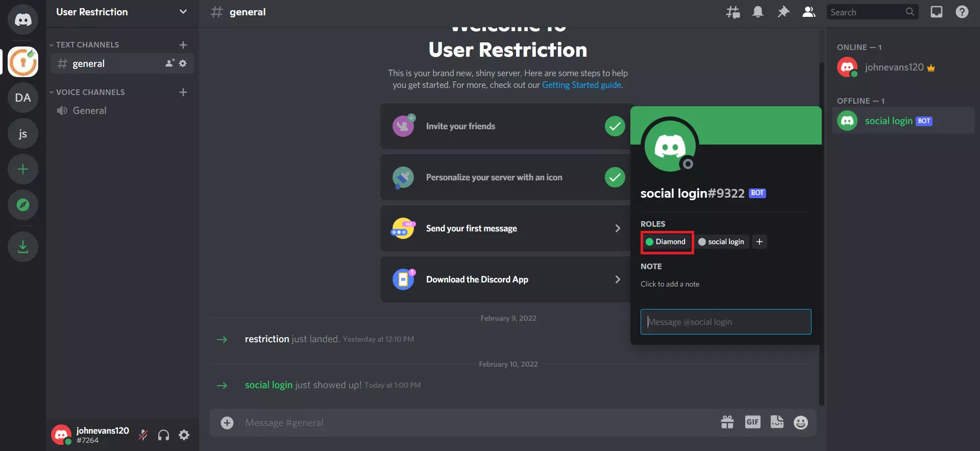980x451 pixels.
Task: Click the general channel title in header
Action: pyautogui.click(x=248, y=12)
